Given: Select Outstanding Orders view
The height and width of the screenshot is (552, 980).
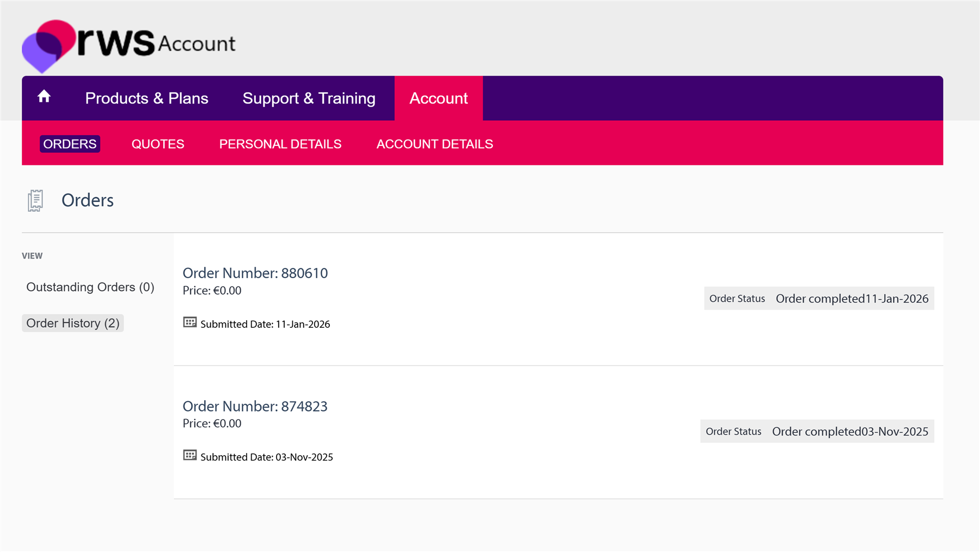Looking at the screenshot, I should [90, 287].
